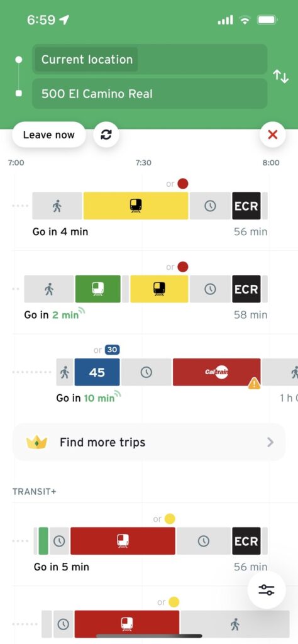Viewport: 298px width, 644px height.
Task: Tap the red train segment under Transit+
Action: tap(123, 541)
